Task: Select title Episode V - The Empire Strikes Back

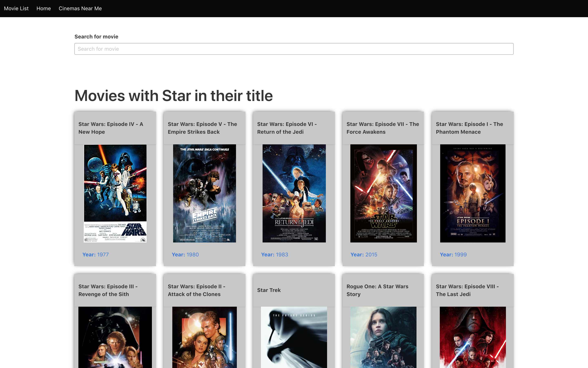Action: coord(202,128)
